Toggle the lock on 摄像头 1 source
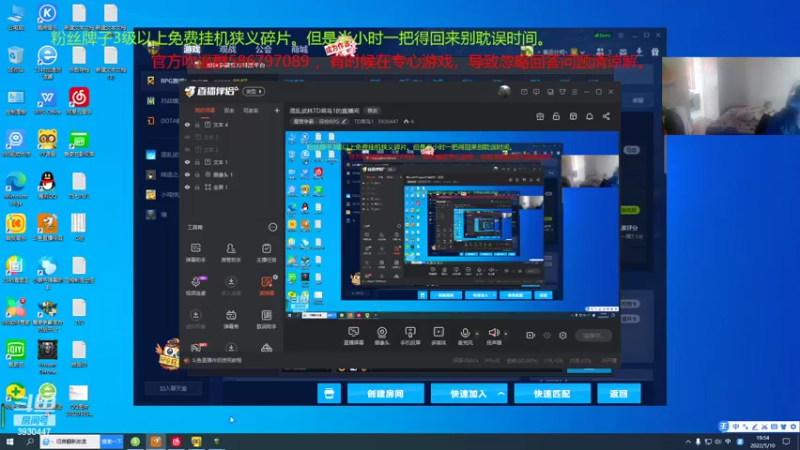 (x=197, y=174)
